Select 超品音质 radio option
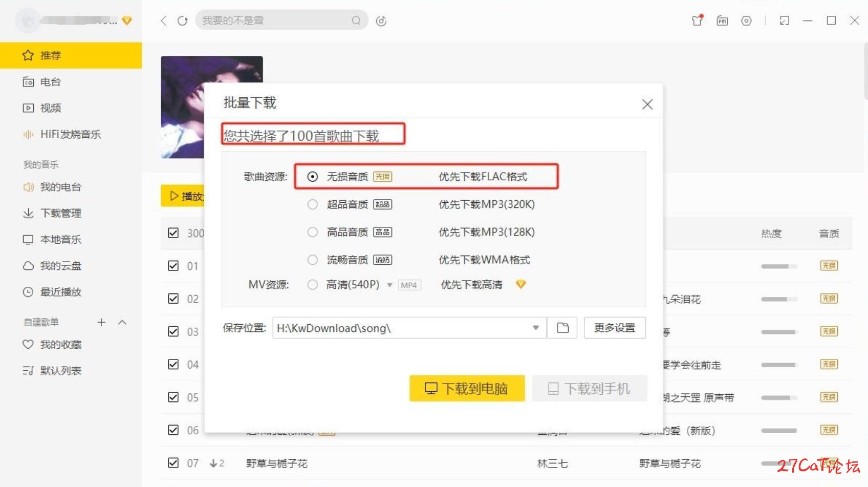868x487 pixels. point(312,204)
